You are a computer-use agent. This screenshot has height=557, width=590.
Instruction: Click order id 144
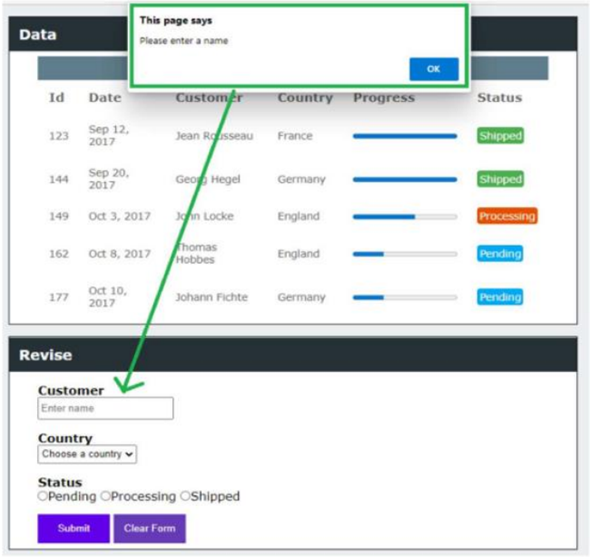click(59, 179)
